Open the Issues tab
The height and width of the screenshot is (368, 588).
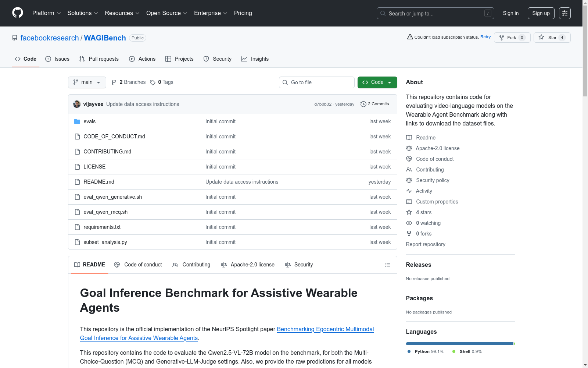pos(57,59)
